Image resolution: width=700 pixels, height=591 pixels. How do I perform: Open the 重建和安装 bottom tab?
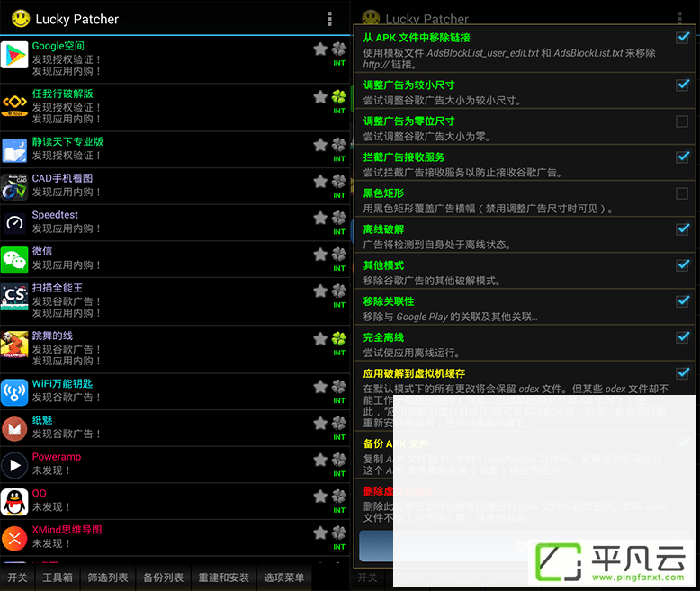[x=223, y=578]
